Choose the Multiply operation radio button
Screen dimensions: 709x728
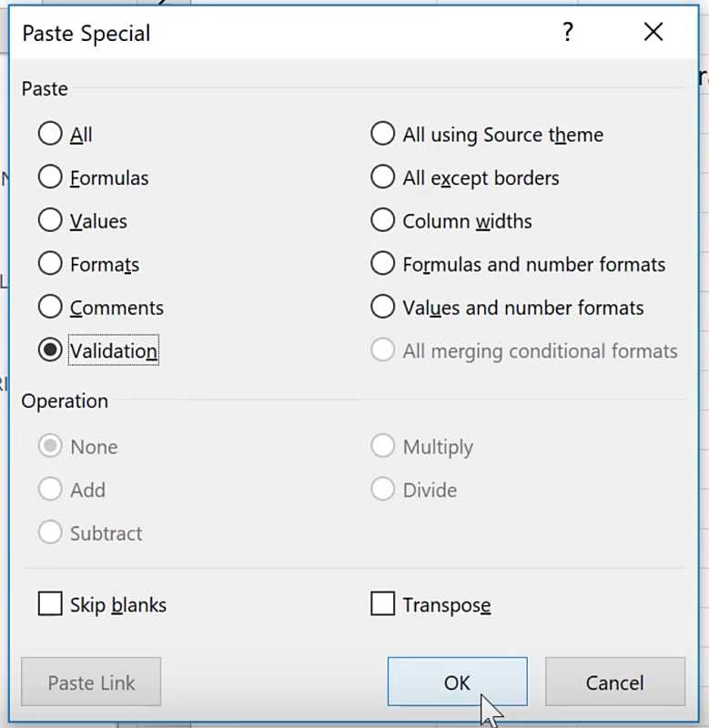click(382, 447)
